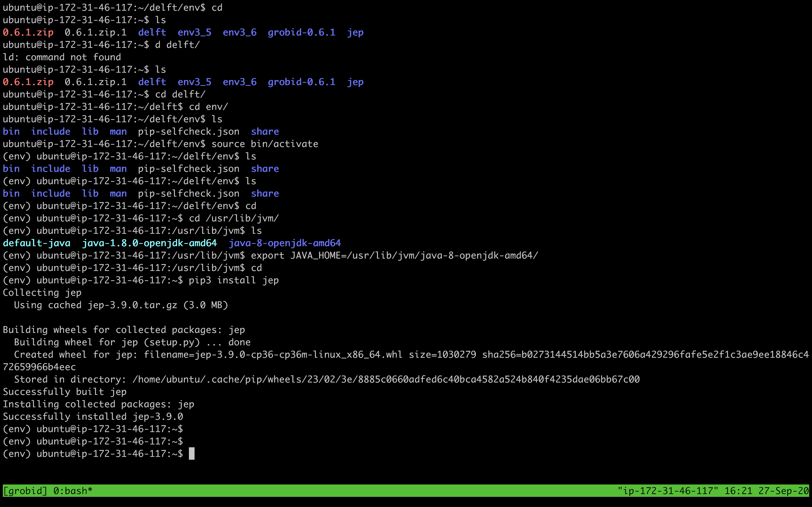
Task: Click the share directory entry
Action: pyautogui.click(x=265, y=131)
